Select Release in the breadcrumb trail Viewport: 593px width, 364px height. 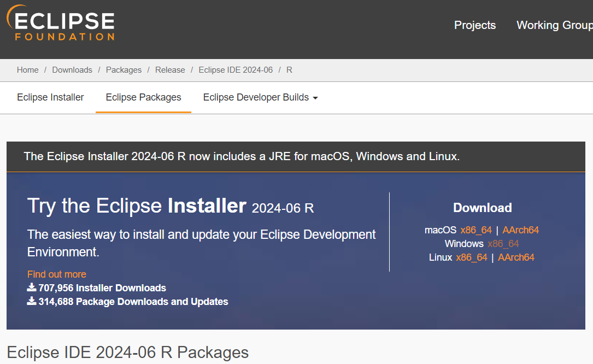click(170, 69)
